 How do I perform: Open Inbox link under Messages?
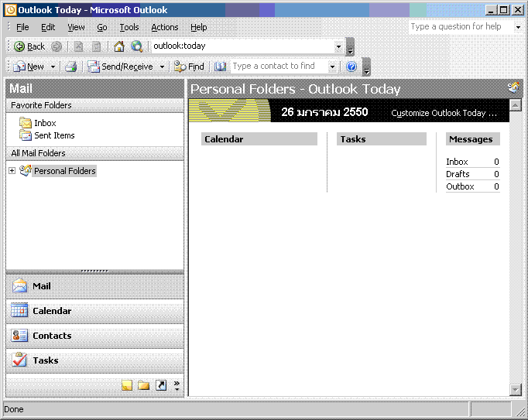coord(457,162)
